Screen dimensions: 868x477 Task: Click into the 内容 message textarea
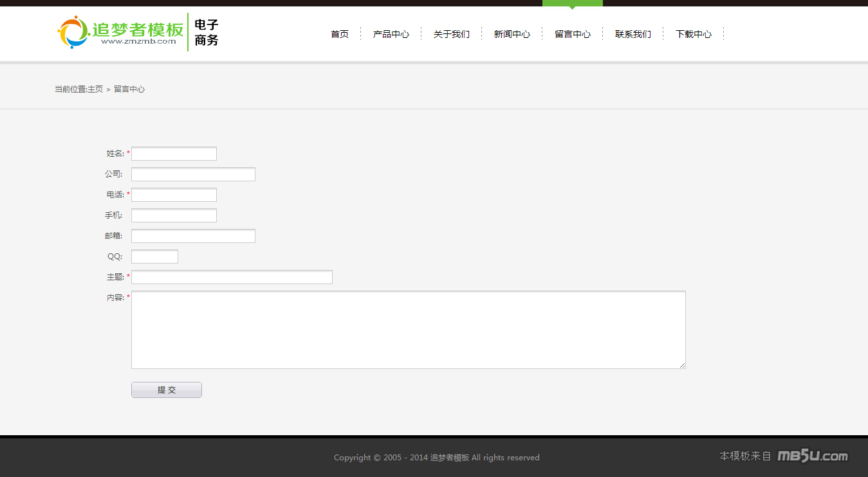pyautogui.click(x=408, y=330)
